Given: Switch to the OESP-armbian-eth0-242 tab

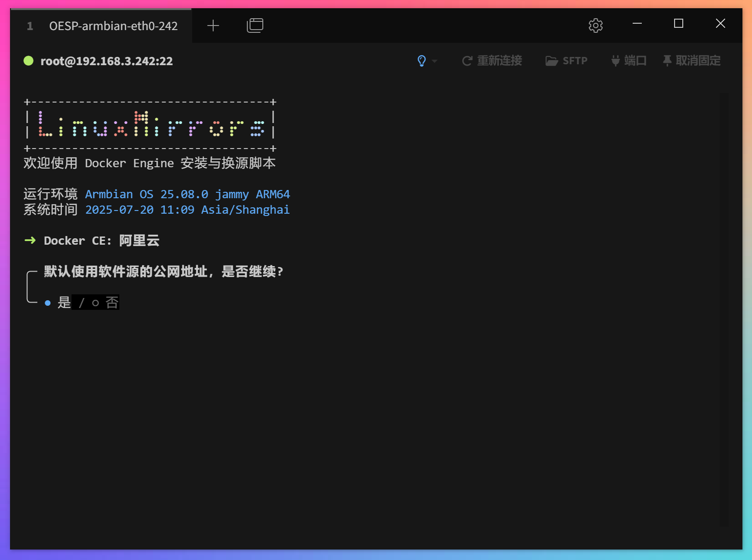Looking at the screenshot, I should (113, 26).
